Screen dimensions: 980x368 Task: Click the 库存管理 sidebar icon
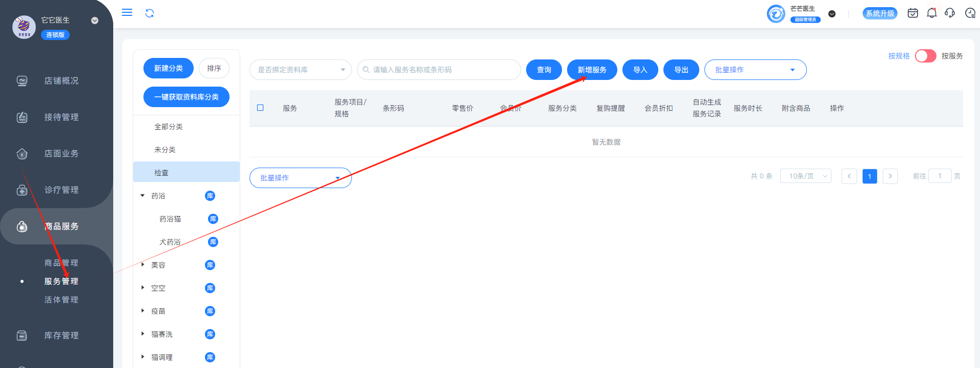[x=22, y=336]
